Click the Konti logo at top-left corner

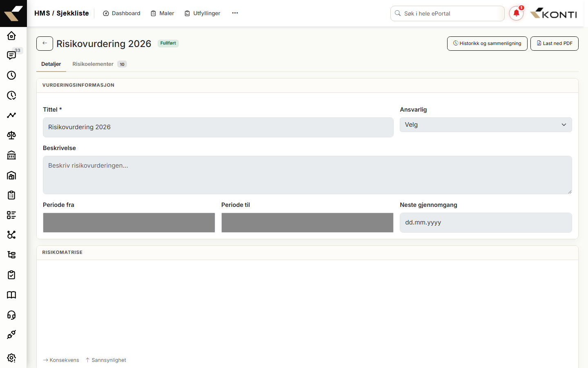click(13, 13)
